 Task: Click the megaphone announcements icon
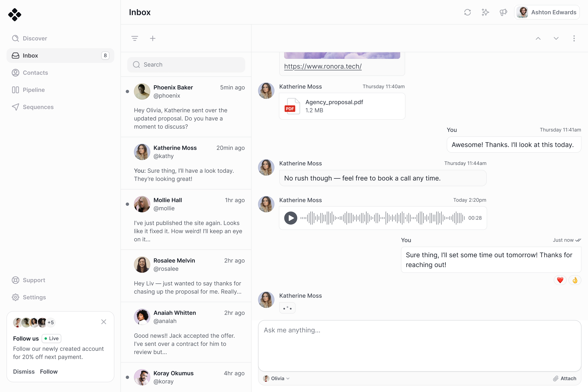pyautogui.click(x=503, y=12)
